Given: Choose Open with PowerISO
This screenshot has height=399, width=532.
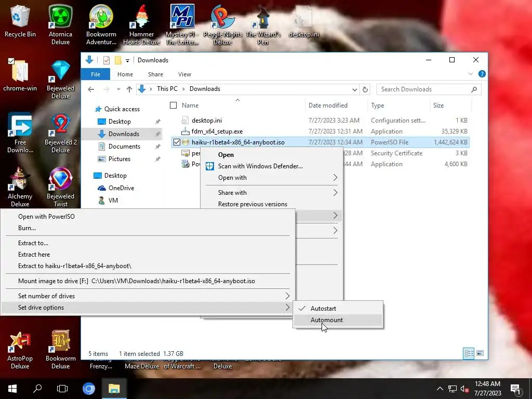Looking at the screenshot, I should [148, 217].
